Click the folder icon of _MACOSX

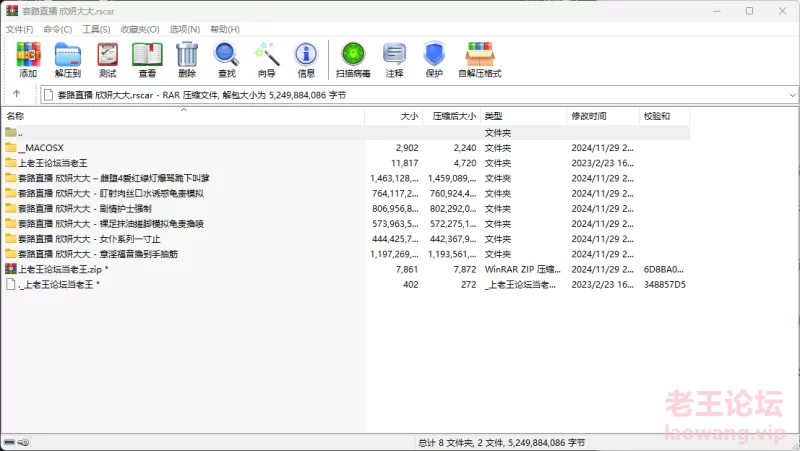[11, 148]
